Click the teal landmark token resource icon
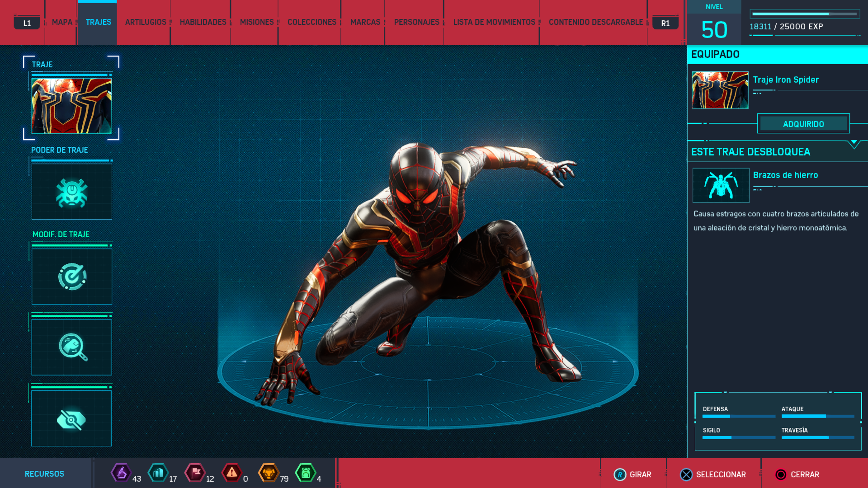The width and height of the screenshot is (868, 488). point(158,473)
